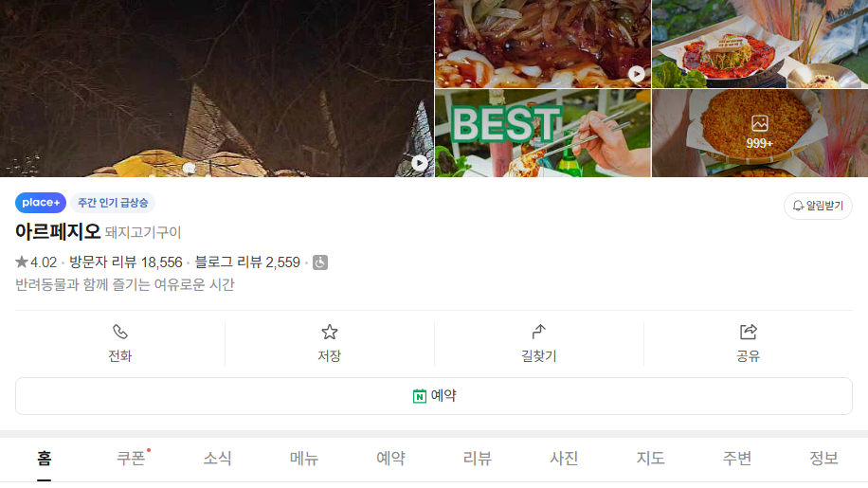Select the 리뷰 tab

(x=478, y=458)
